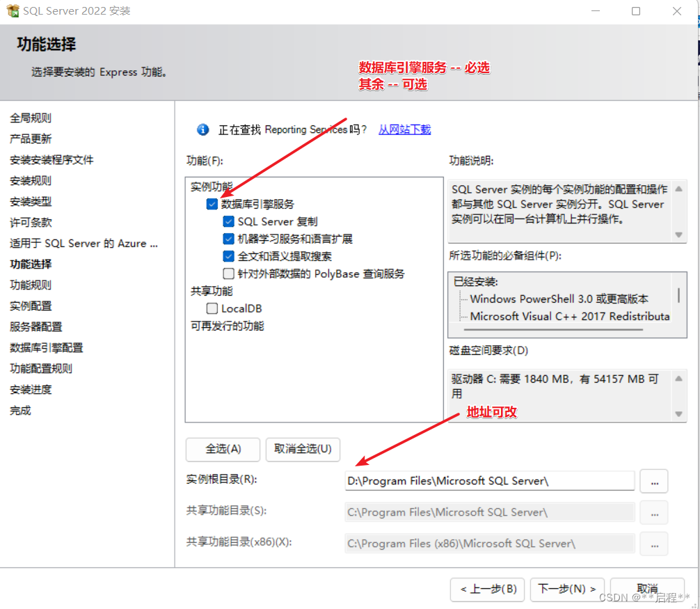Viewport: 700px width, 609px height.
Task: Select 全局规则 step in sidebar
Action: tap(31, 118)
